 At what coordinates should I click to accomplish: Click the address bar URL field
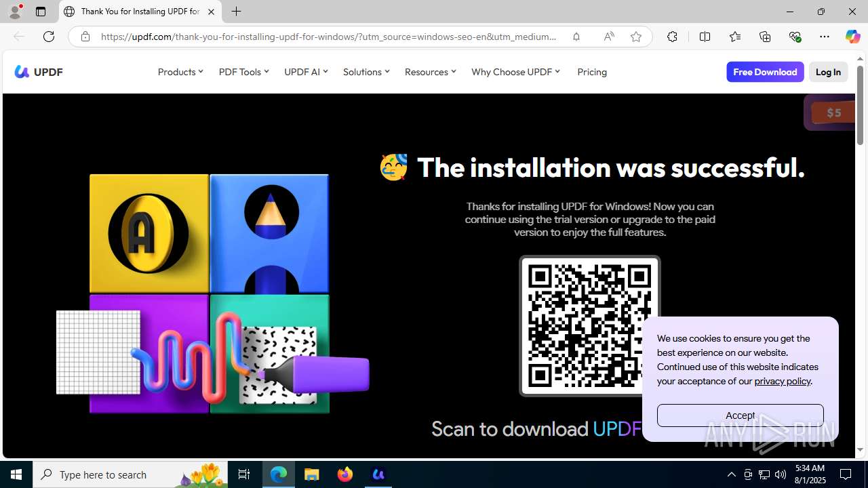click(329, 37)
